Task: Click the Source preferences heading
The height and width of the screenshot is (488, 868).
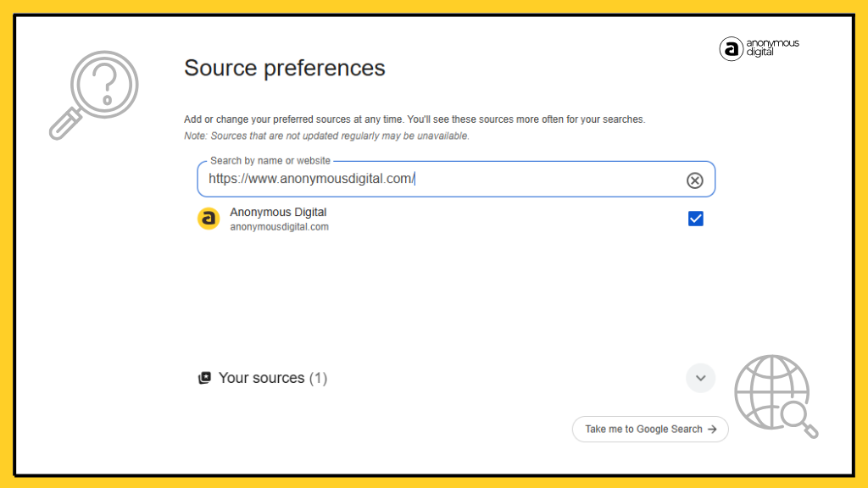Action: point(284,68)
